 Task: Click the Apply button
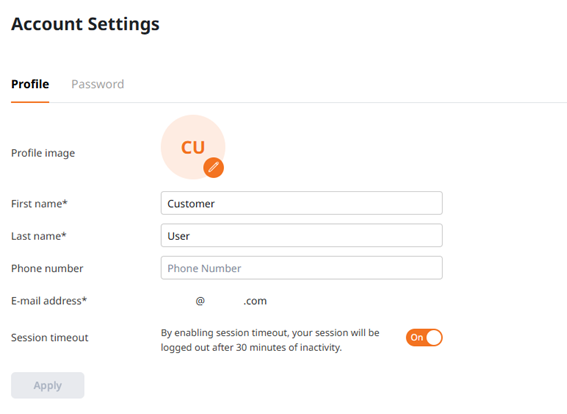pos(48,385)
